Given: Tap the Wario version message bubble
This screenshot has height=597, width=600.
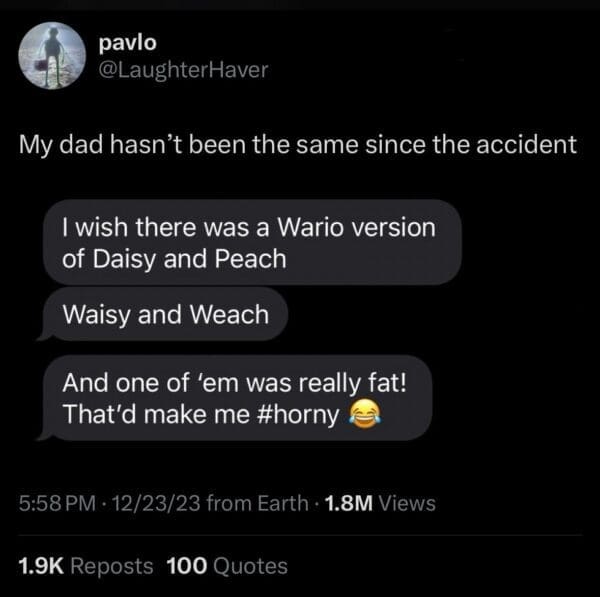Looking at the screenshot, I should click(253, 242).
